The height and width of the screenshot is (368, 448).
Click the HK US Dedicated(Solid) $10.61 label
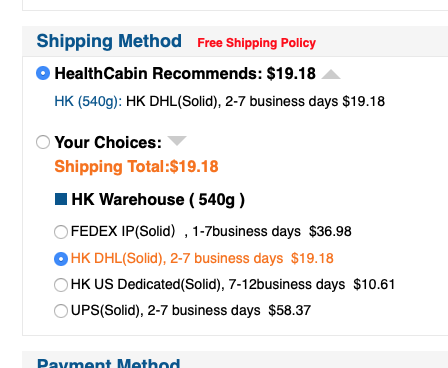point(233,284)
